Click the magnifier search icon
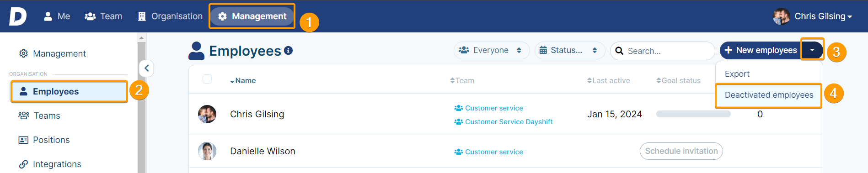The height and width of the screenshot is (173, 868). click(619, 51)
